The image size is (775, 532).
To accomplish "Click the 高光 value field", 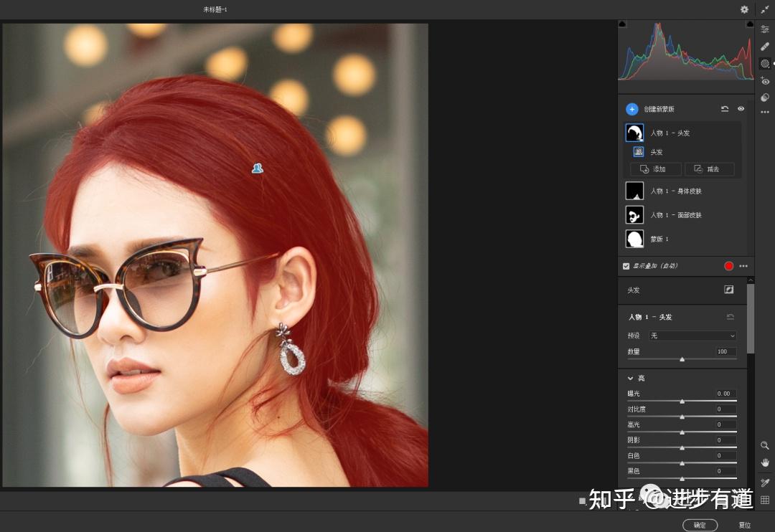I will [x=725, y=424].
